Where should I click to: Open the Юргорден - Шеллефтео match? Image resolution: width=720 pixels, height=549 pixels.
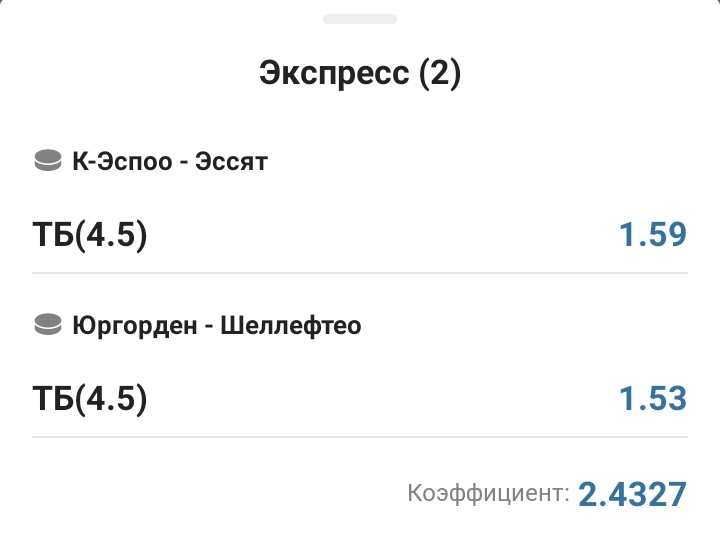click(x=217, y=325)
